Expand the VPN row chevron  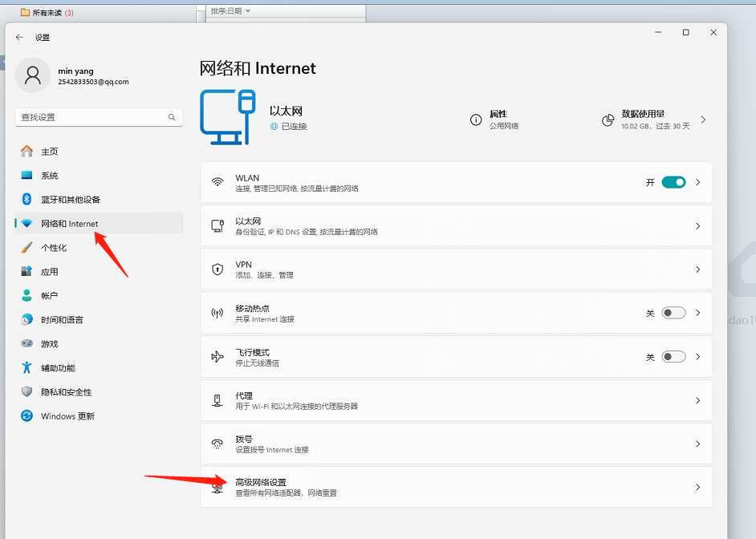point(698,269)
